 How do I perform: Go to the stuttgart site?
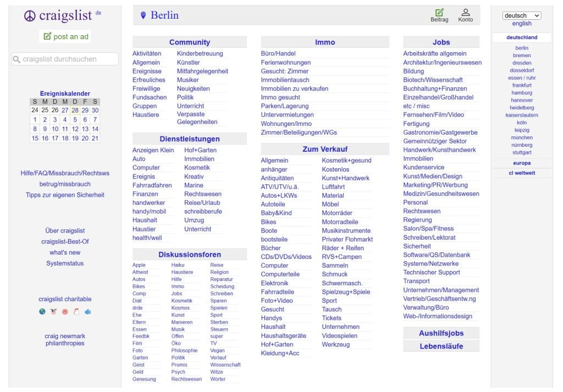click(x=522, y=152)
